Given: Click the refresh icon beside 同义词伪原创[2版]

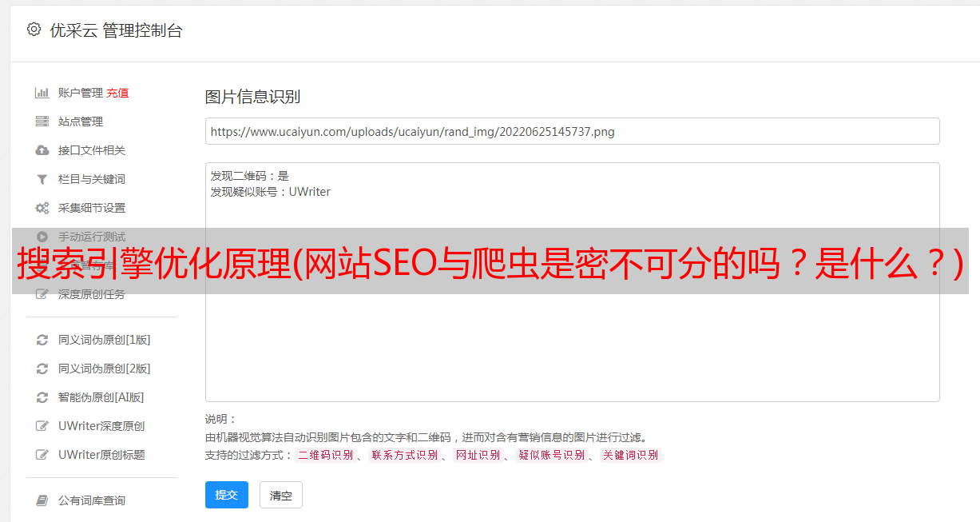Looking at the screenshot, I should point(42,369).
